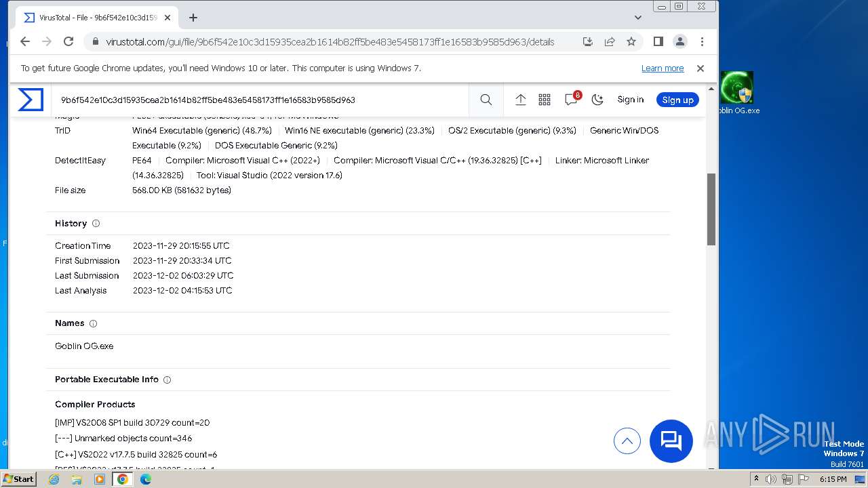Dismiss the Chrome update notification
The width and height of the screenshot is (868, 488).
(x=701, y=68)
